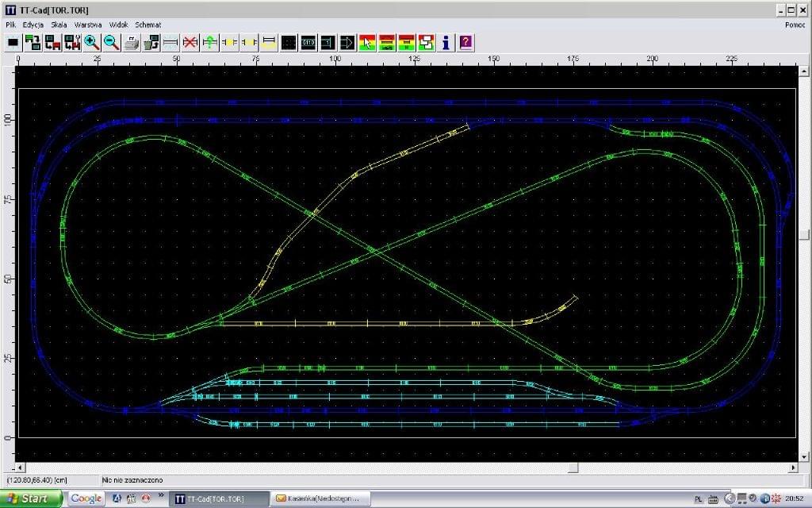Open help via purple question book
The image size is (812, 508).
[465, 43]
